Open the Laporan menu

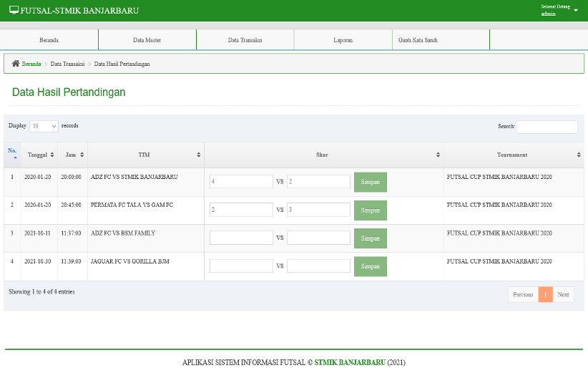[343, 40]
